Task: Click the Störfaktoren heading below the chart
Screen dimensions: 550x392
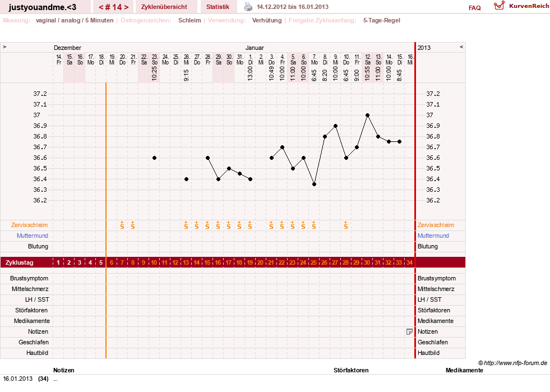Action: point(351,370)
